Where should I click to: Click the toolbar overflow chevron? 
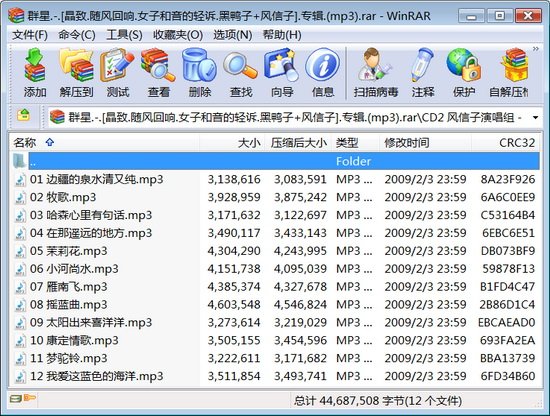(x=536, y=49)
